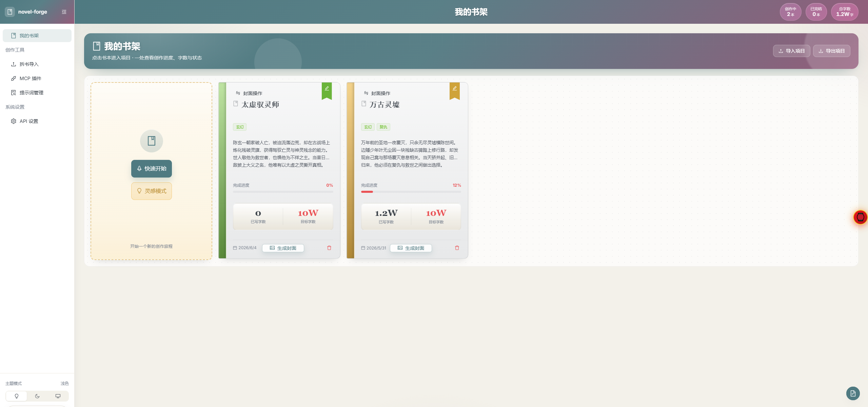Viewport: 868px width, 407px height.
Task: Click 复仇 tag on 万古灵墟
Action: pos(383,127)
